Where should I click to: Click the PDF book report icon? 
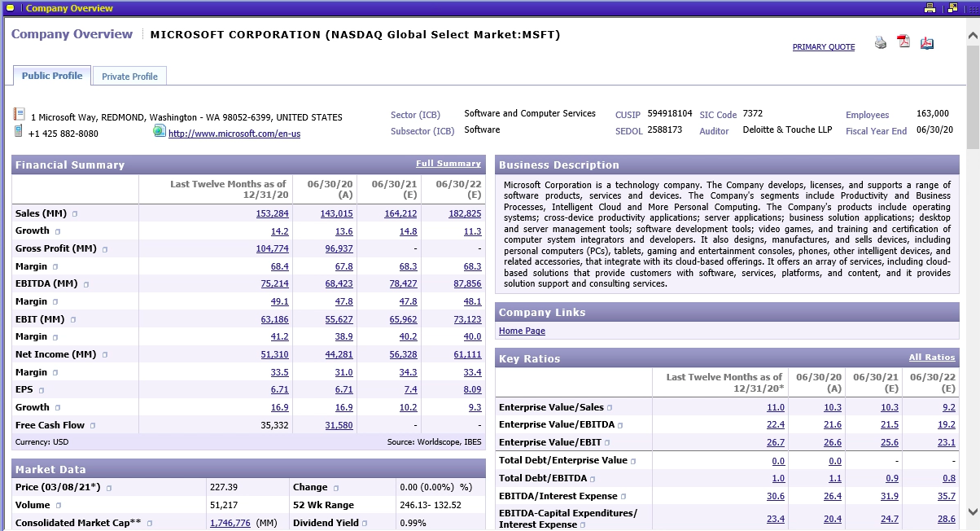[927, 43]
